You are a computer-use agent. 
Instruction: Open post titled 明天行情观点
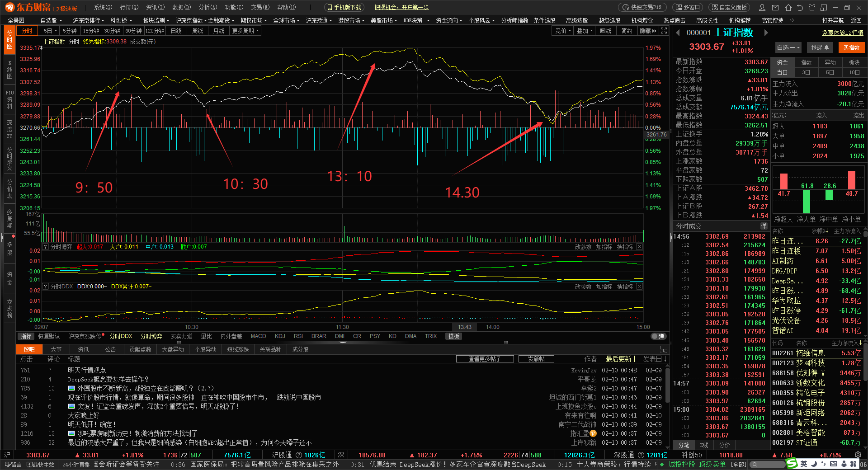(87, 370)
